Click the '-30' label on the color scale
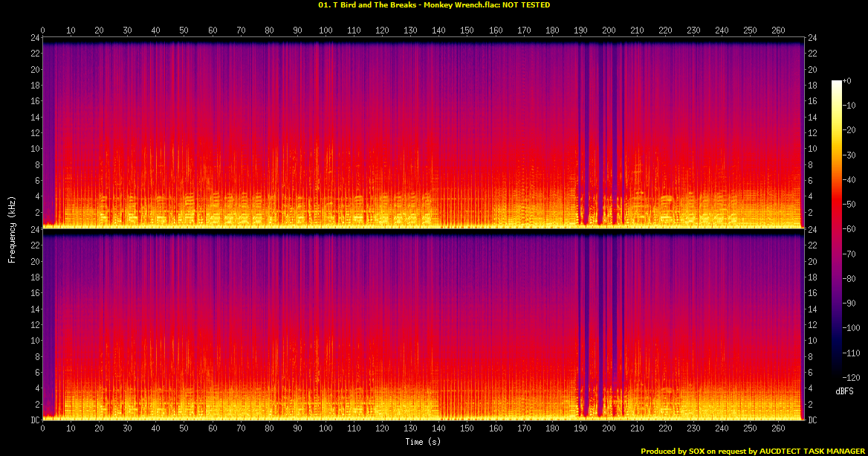Screen dimensions: 868x456 [849, 155]
